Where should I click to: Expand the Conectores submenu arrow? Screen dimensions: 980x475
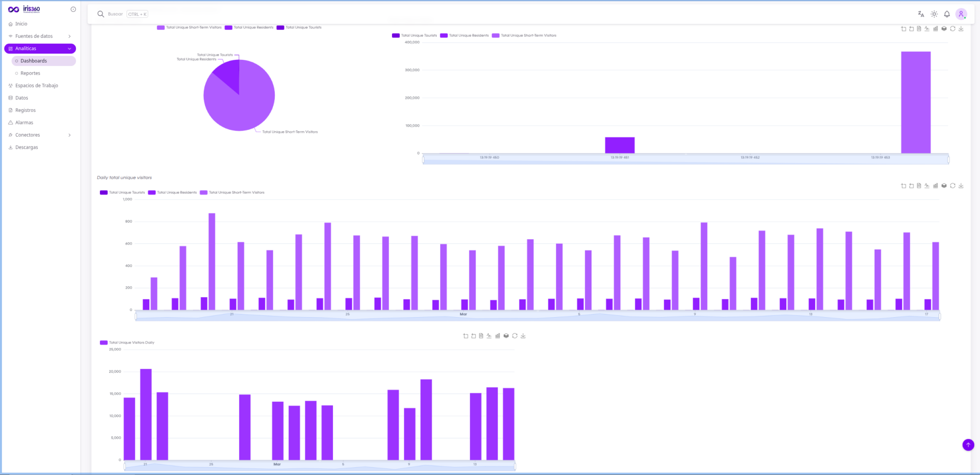click(x=69, y=135)
